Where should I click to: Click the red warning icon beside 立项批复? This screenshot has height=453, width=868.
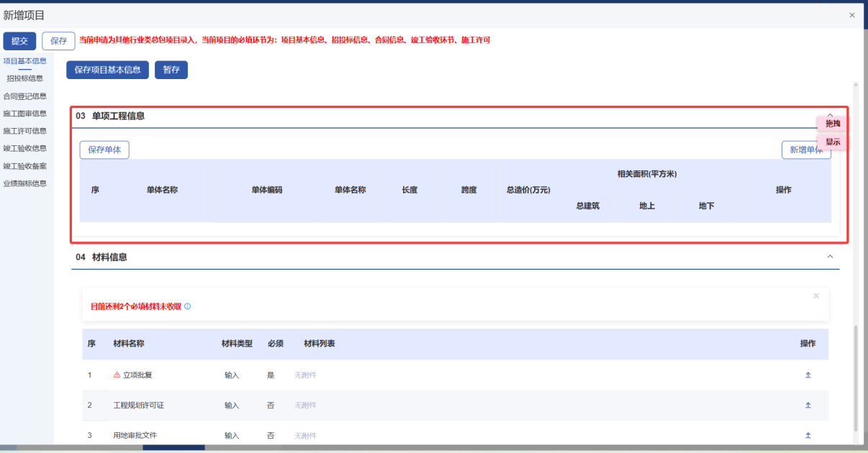click(117, 375)
